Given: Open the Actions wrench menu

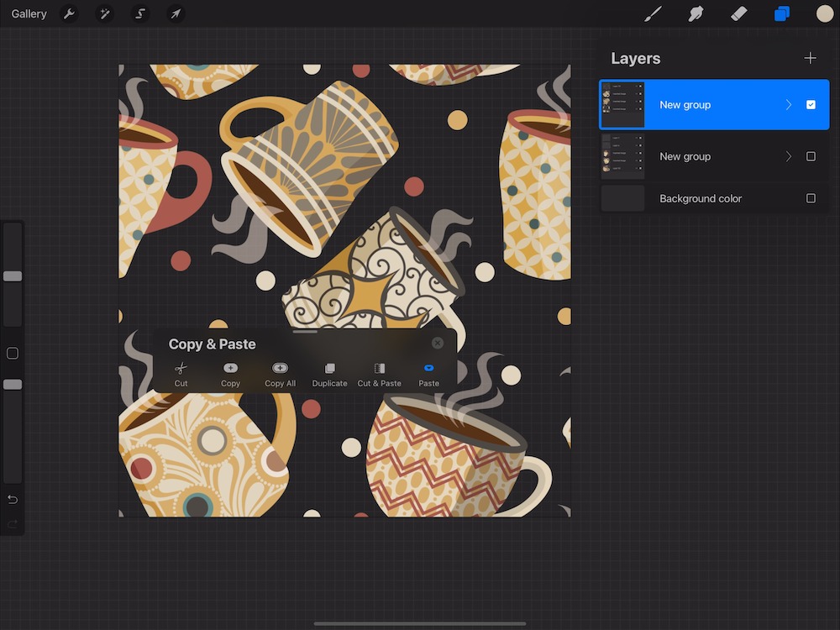Looking at the screenshot, I should pyautogui.click(x=71, y=13).
